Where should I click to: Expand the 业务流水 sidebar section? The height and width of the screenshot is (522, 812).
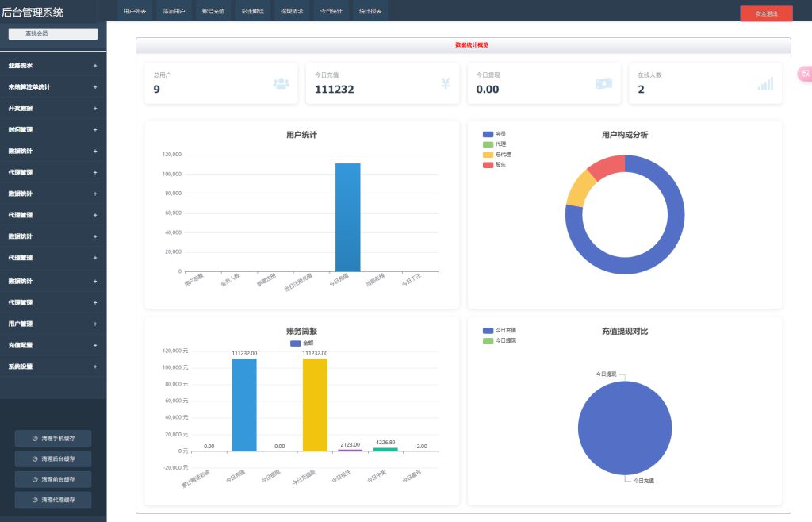click(x=95, y=66)
